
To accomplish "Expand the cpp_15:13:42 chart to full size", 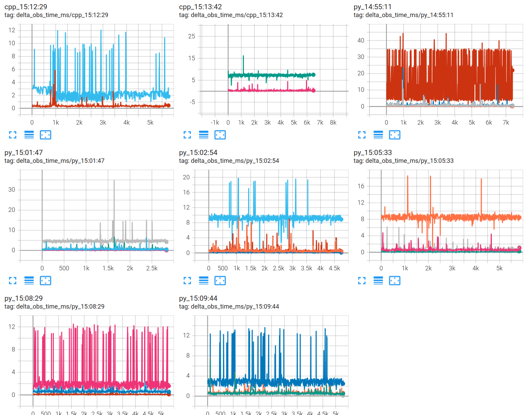I will (x=187, y=135).
